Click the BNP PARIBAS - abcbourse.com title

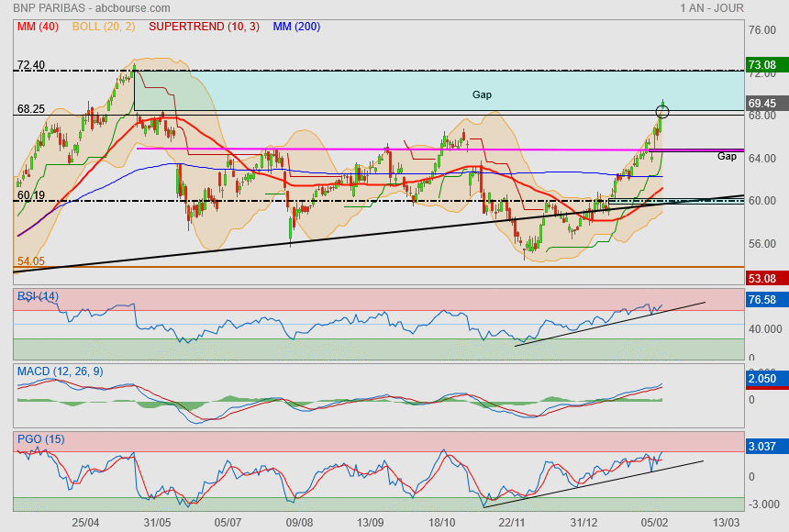[x=92, y=8]
